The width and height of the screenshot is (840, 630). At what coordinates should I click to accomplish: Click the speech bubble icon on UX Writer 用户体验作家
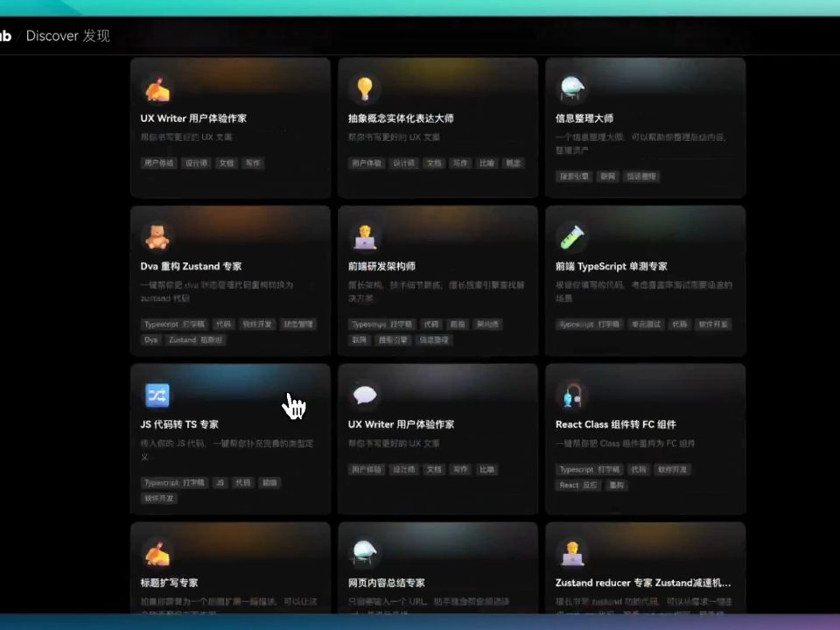point(365,395)
